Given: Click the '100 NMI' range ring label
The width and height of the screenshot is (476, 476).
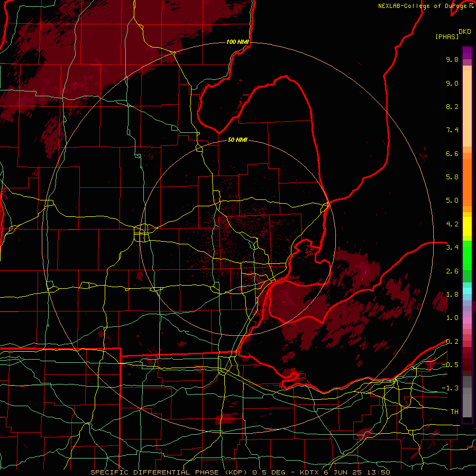Looking at the screenshot, I should click(237, 42).
